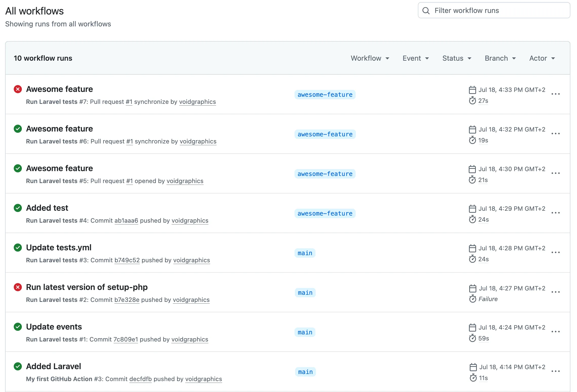The width and height of the screenshot is (577, 392).
Task: Open commit ab1aaa6 link
Action: tap(126, 221)
